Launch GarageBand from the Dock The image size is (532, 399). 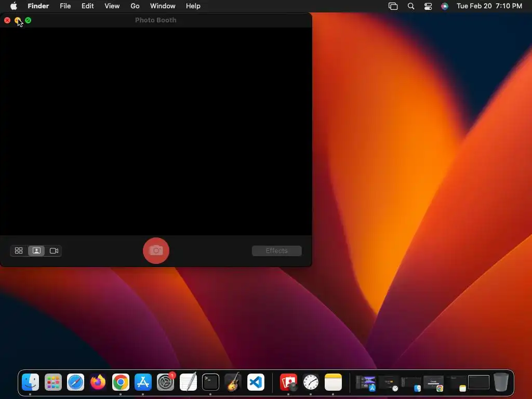[x=233, y=382]
